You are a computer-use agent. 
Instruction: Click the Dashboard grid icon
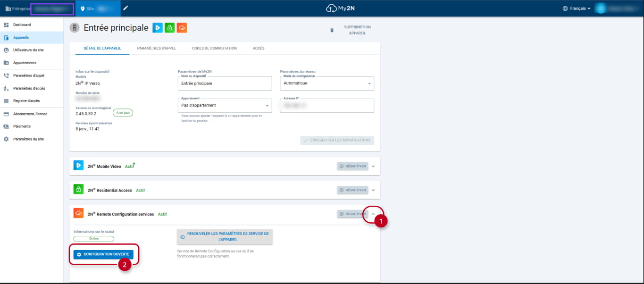pyautogui.click(x=6, y=25)
